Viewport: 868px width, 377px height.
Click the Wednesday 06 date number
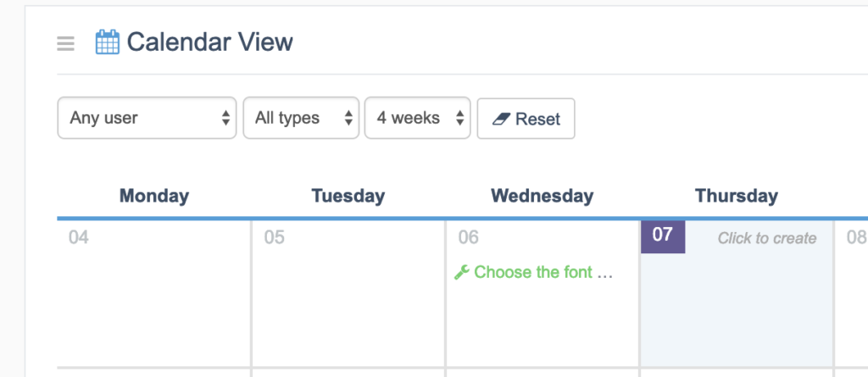click(468, 237)
